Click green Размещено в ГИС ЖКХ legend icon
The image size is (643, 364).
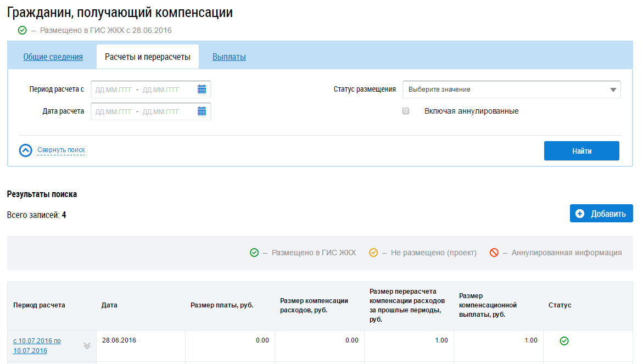tap(254, 253)
